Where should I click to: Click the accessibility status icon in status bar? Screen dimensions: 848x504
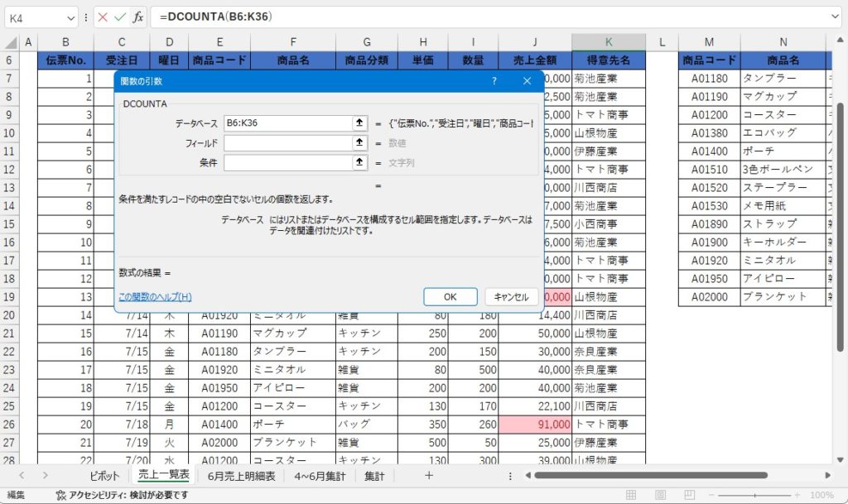pyautogui.click(x=60, y=495)
